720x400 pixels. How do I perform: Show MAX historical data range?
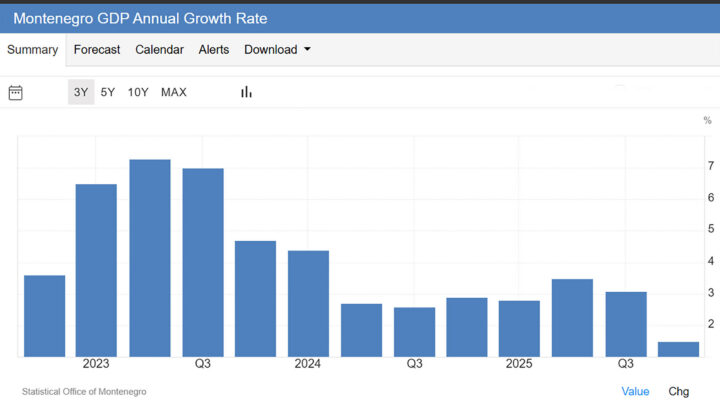coord(174,92)
